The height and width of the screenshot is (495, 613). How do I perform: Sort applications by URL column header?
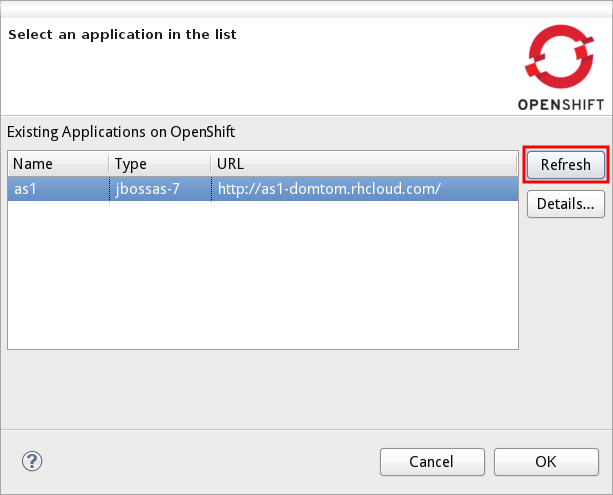(364, 164)
